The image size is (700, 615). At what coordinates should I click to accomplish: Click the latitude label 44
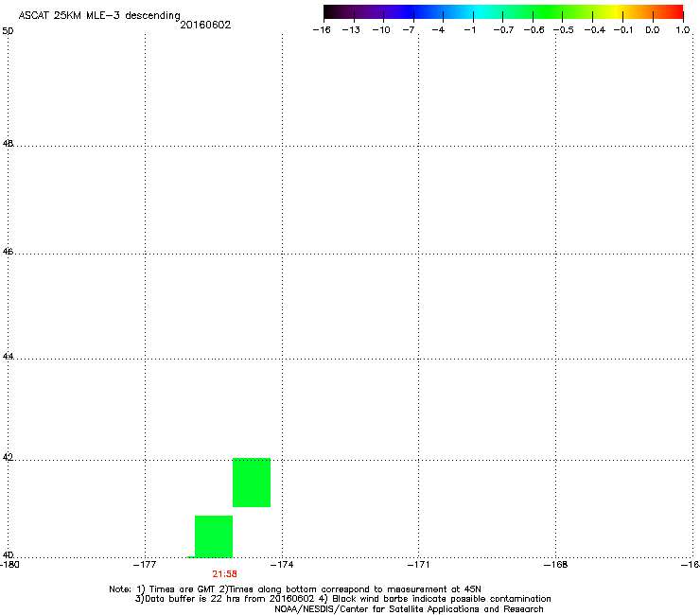click(8, 357)
